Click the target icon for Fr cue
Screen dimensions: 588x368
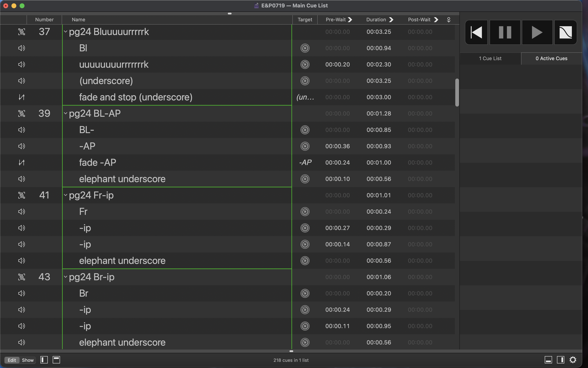305,211
